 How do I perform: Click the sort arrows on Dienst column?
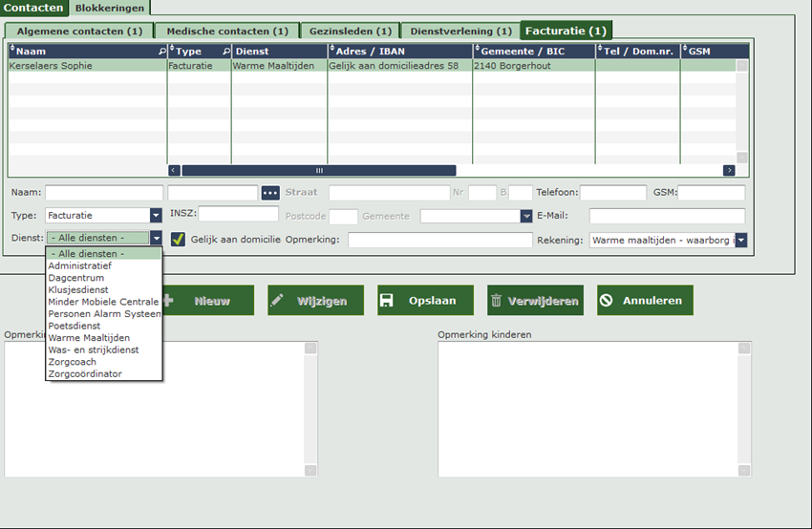pos(236,50)
